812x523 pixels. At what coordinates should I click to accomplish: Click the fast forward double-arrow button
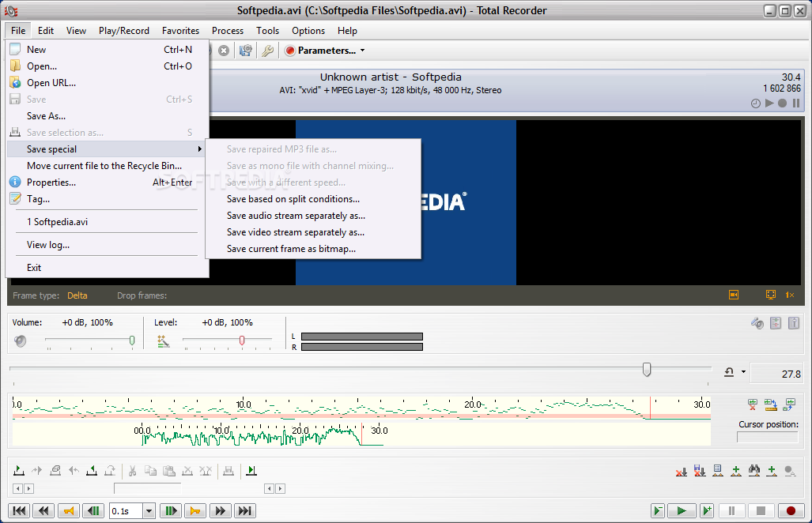pyautogui.click(x=220, y=510)
